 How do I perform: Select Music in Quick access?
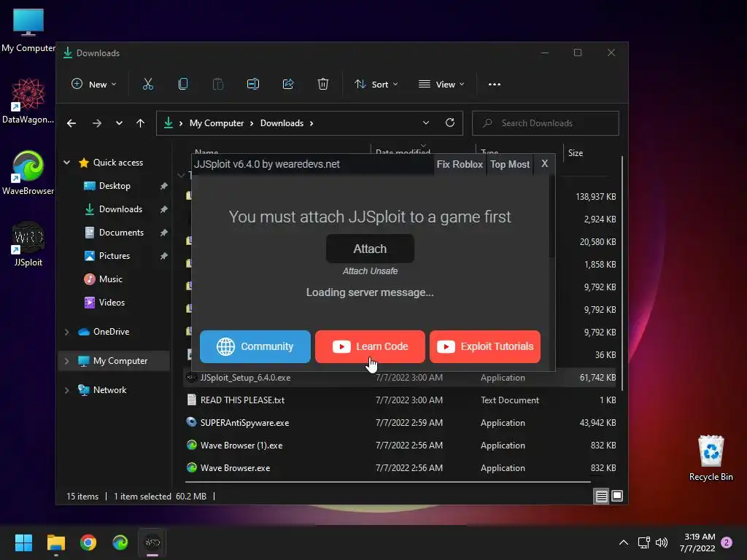(x=110, y=279)
